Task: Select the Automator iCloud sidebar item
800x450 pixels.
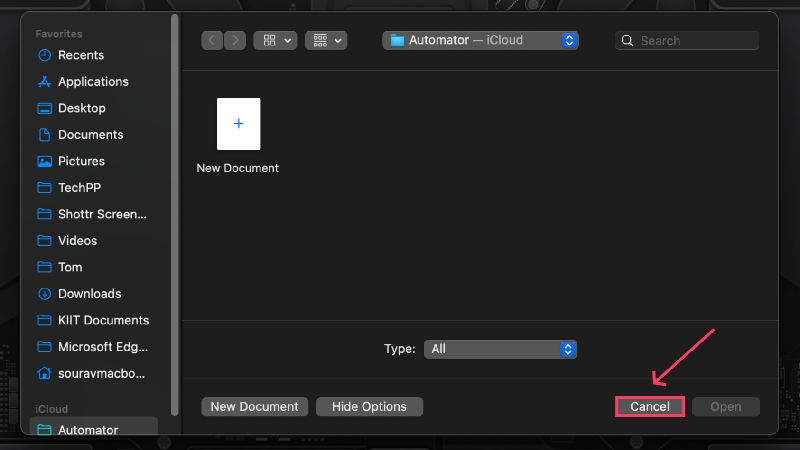Action: (88, 430)
